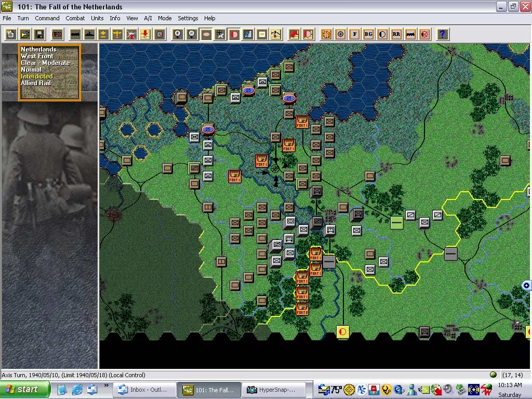Open the Mode menu
The height and width of the screenshot is (399, 532).
(x=165, y=18)
